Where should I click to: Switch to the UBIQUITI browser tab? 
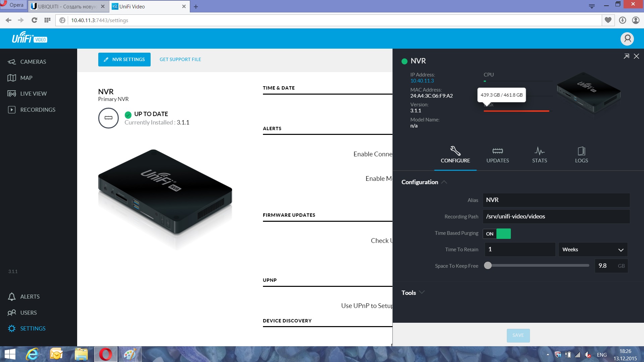tap(68, 6)
